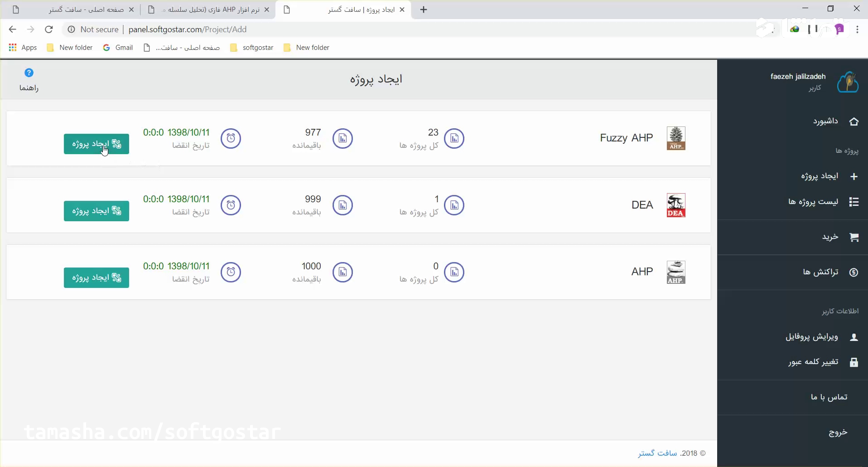Create a new Fuzzy AHP project
Viewport: 868px width, 467px height.
[96, 144]
